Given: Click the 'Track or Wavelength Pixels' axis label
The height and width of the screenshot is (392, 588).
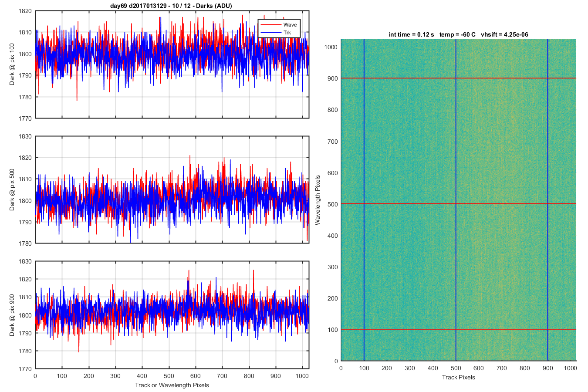Looking at the screenshot, I should 172,385.
